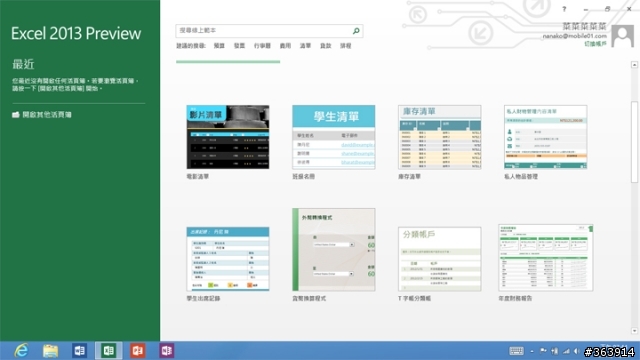Click the 'T 字帳分類帳' caption text
Image resolution: width=640 pixels, height=360 pixels.
click(414, 298)
